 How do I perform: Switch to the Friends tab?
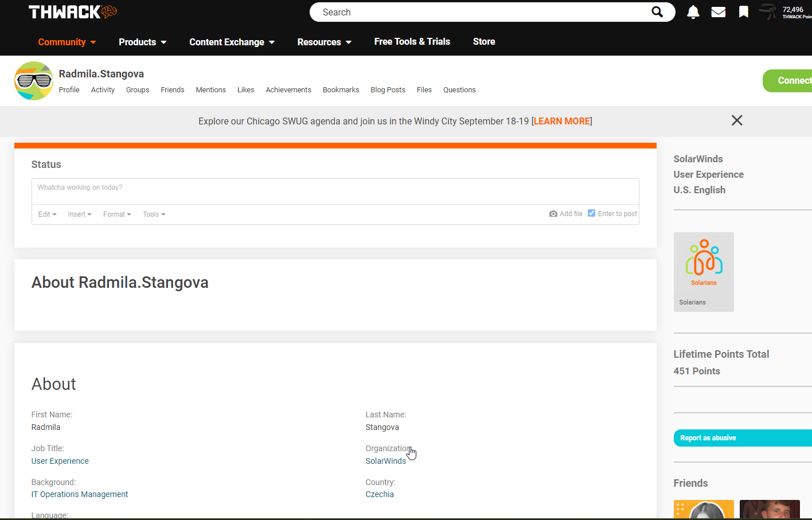tap(173, 90)
